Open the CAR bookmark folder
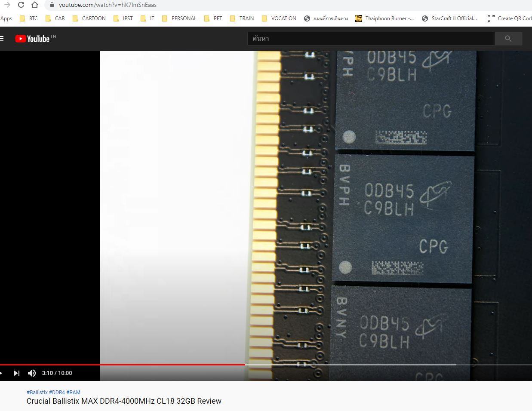The width and height of the screenshot is (532, 411). click(x=55, y=18)
